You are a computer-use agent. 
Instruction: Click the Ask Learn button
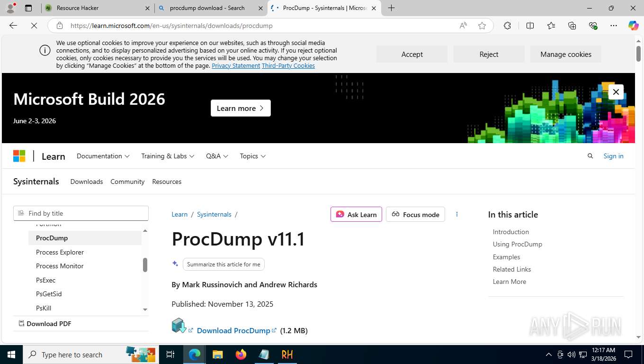click(x=356, y=214)
